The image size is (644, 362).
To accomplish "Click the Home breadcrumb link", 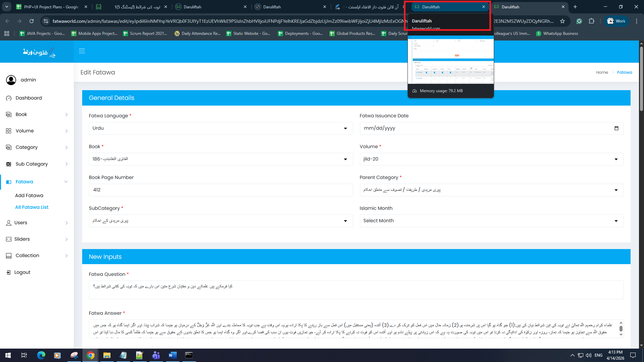I will 602,72.
